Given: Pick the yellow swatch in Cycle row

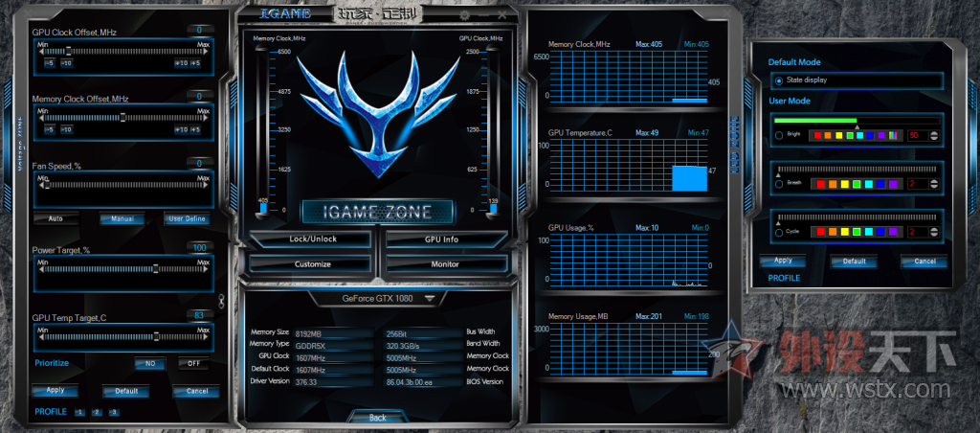Looking at the screenshot, I should coord(843,232).
